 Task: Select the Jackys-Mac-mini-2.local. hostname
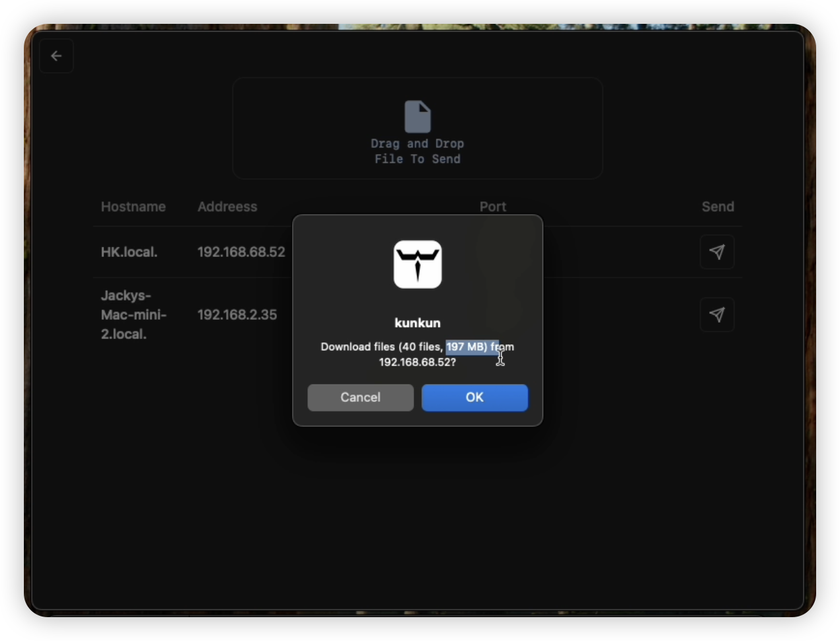[133, 315]
